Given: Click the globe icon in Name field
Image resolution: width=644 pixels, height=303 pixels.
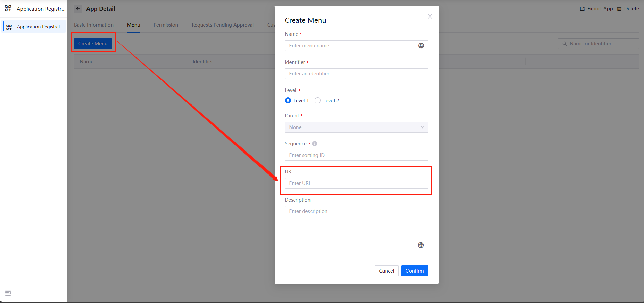Looking at the screenshot, I should (x=421, y=46).
